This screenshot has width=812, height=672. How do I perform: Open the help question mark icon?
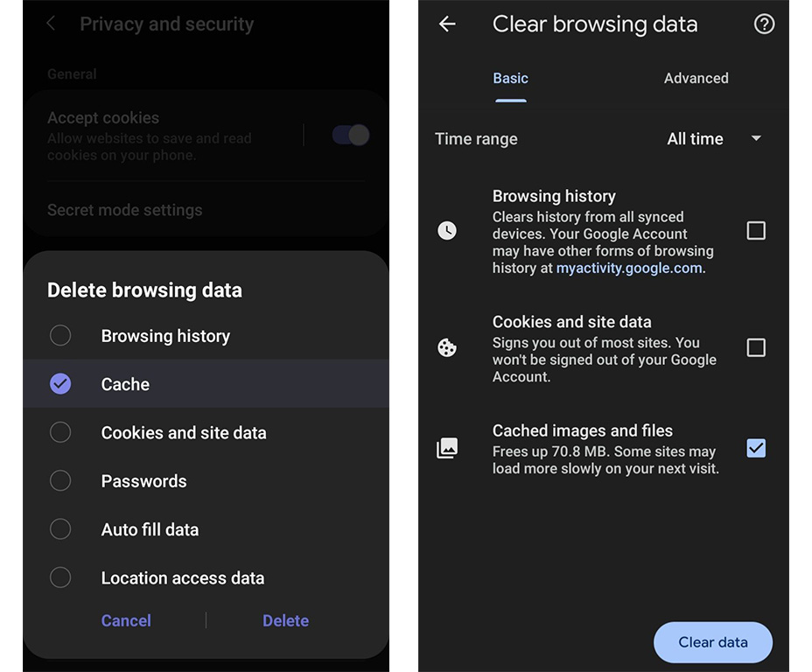pos(764,24)
